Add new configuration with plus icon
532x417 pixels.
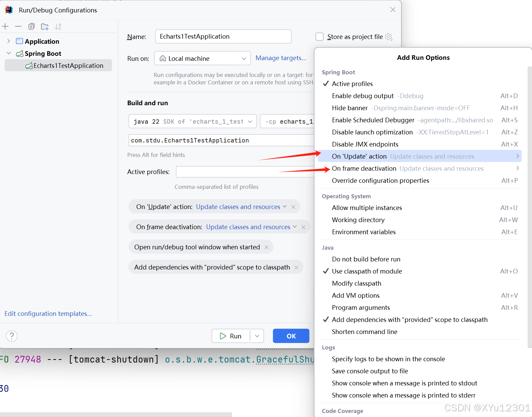pos(5,27)
